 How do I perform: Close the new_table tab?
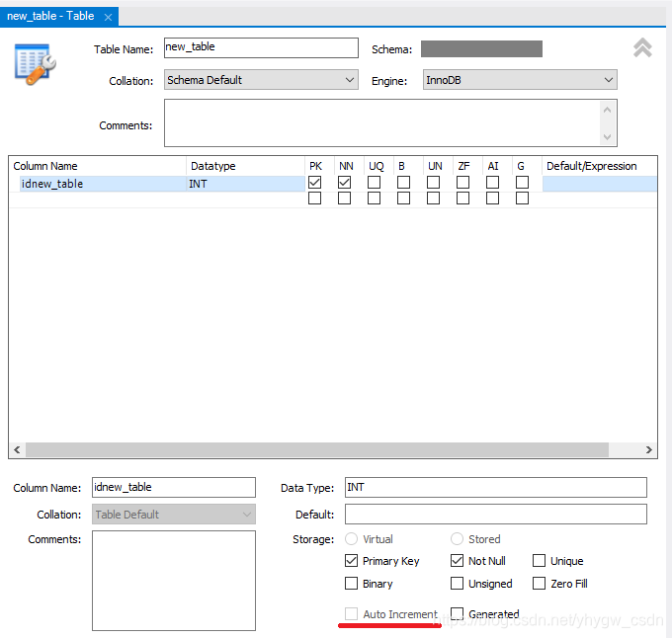[x=108, y=17]
